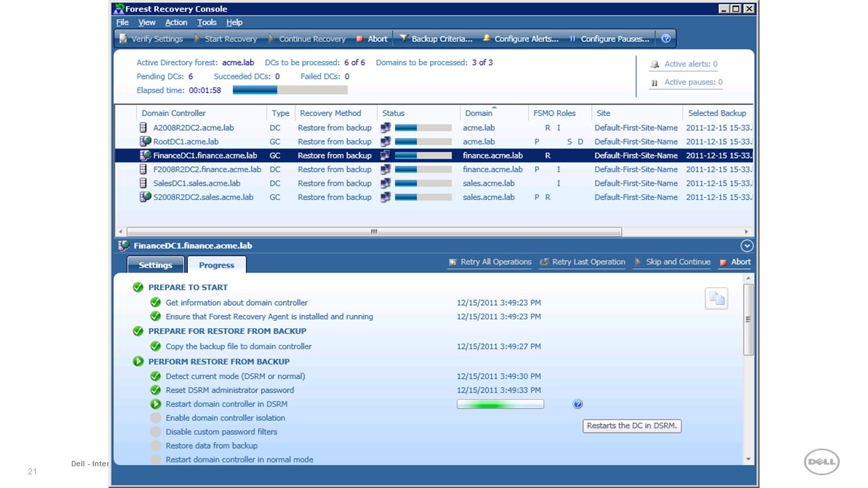Click Verify Settings toolbar button
Viewport: 868px width, 488px height.
[x=151, y=39]
